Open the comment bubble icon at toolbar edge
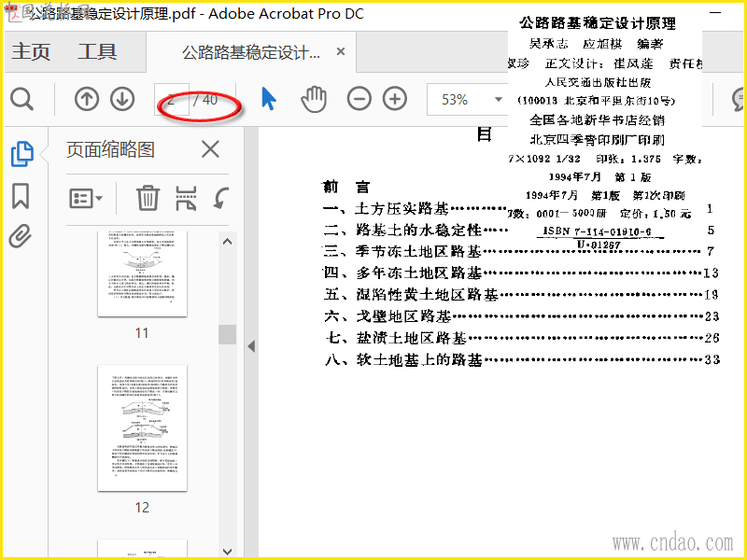 [739, 99]
